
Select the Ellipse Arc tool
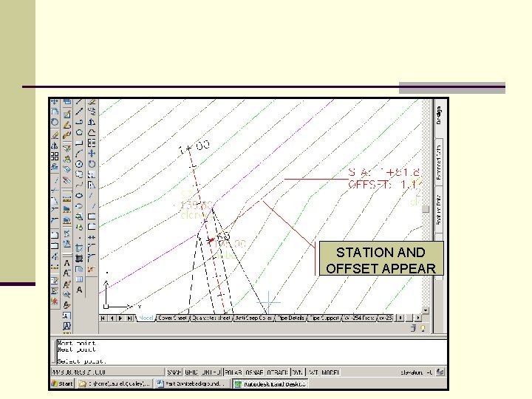pyautogui.click(x=79, y=206)
